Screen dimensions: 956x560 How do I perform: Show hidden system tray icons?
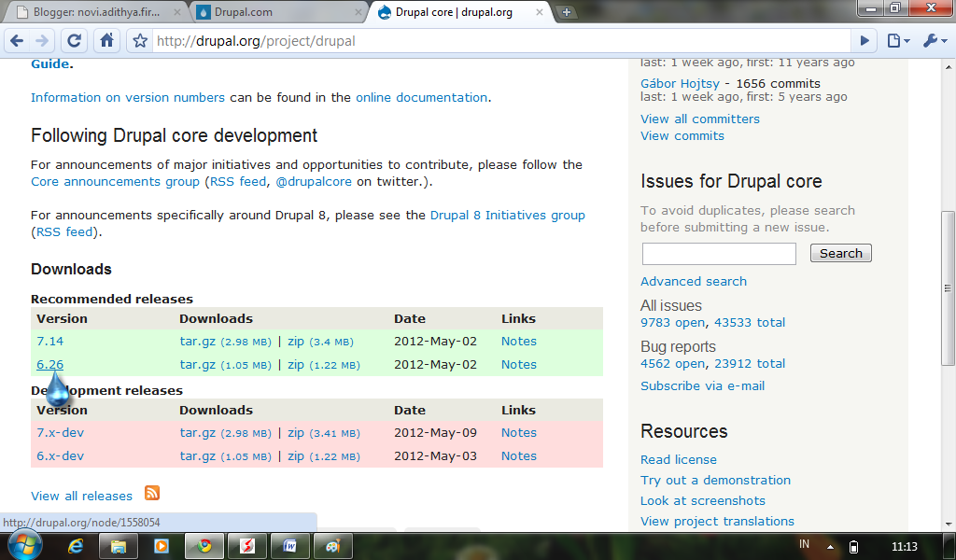(x=830, y=547)
